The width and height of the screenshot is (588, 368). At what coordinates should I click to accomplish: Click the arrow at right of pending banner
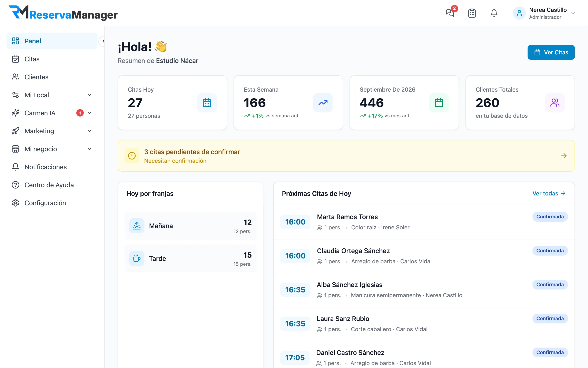[x=564, y=156]
